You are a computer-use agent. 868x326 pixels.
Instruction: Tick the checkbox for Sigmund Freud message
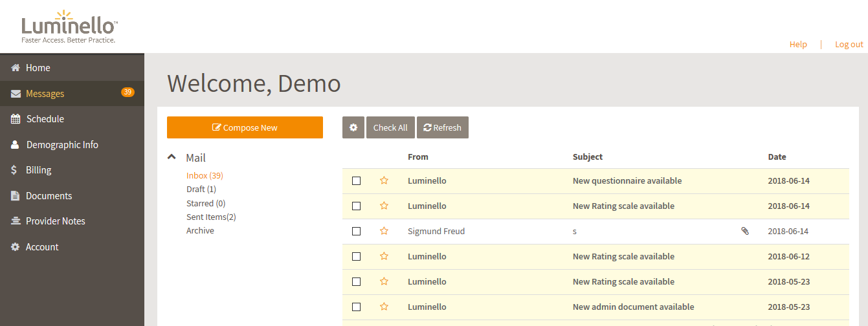click(x=356, y=231)
